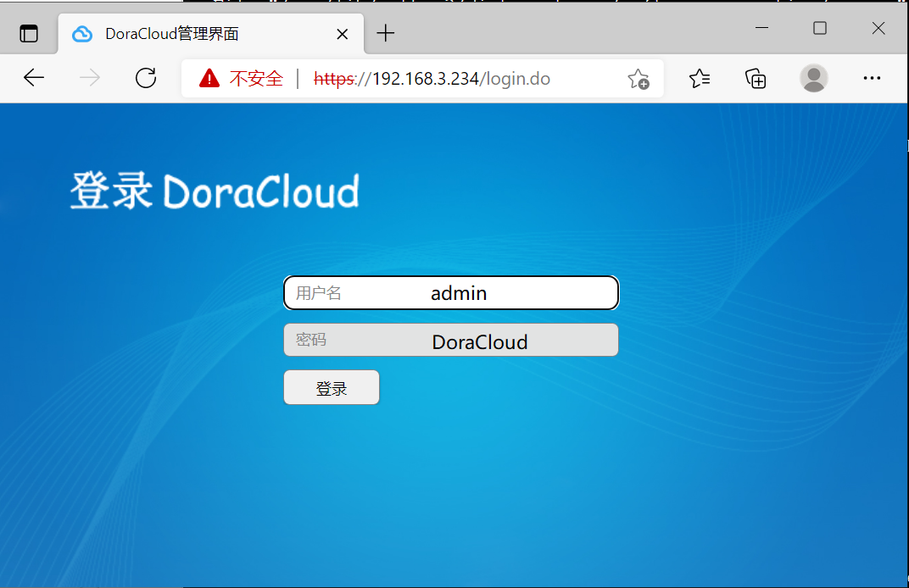Image resolution: width=909 pixels, height=588 pixels.
Task: Reload the login page
Action: (146, 78)
